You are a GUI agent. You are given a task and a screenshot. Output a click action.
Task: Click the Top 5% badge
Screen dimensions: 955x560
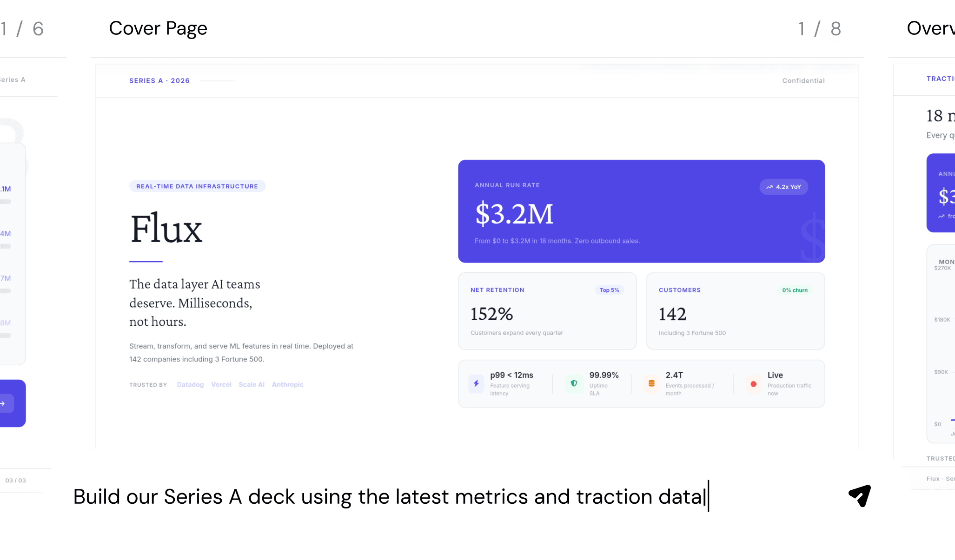pos(609,290)
